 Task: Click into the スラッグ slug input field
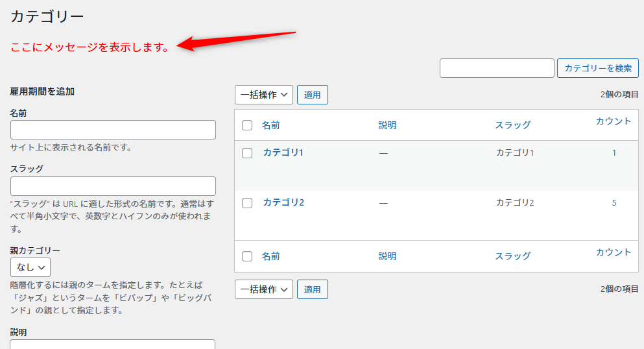[x=113, y=186]
